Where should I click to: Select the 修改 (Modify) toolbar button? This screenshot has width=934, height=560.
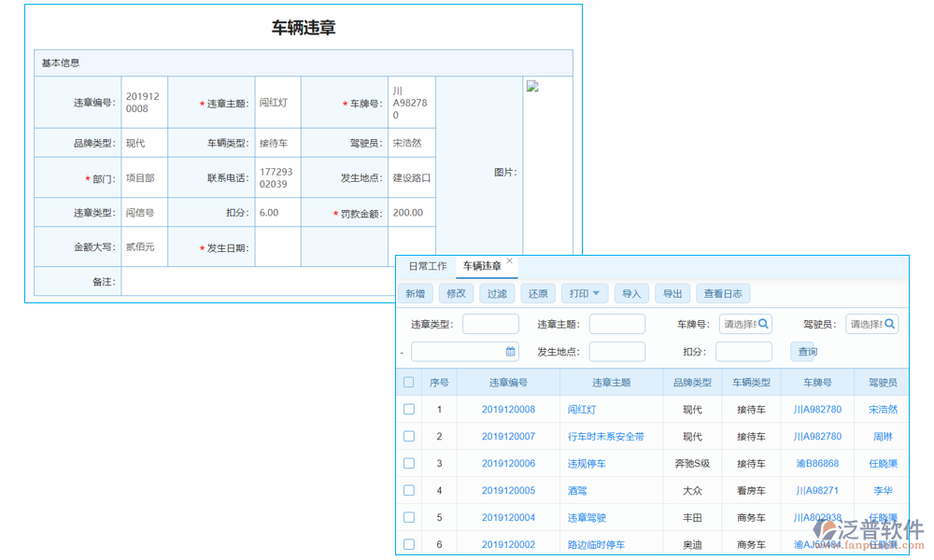click(456, 292)
